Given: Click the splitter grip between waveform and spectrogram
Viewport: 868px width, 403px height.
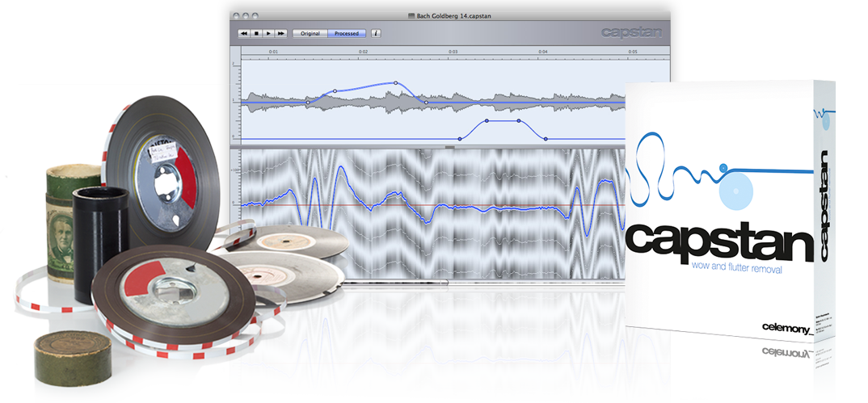Looking at the screenshot, I should [449, 147].
